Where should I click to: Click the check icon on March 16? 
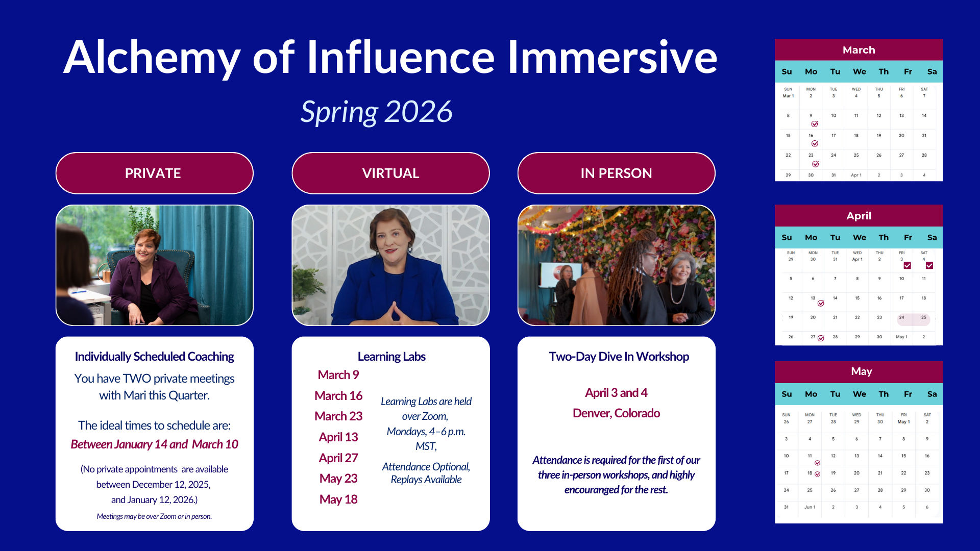pyautogui.click(x=815, y=143)
